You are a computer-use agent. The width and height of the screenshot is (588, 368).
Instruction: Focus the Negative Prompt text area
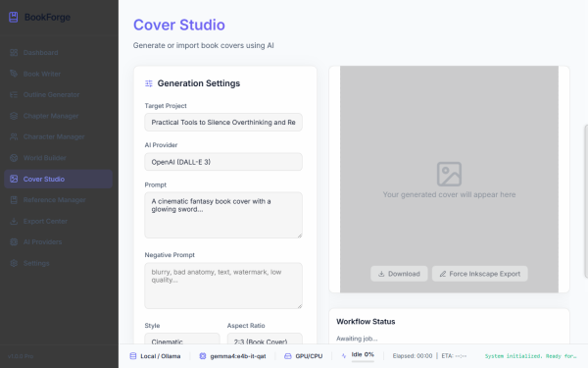[223, 286]
